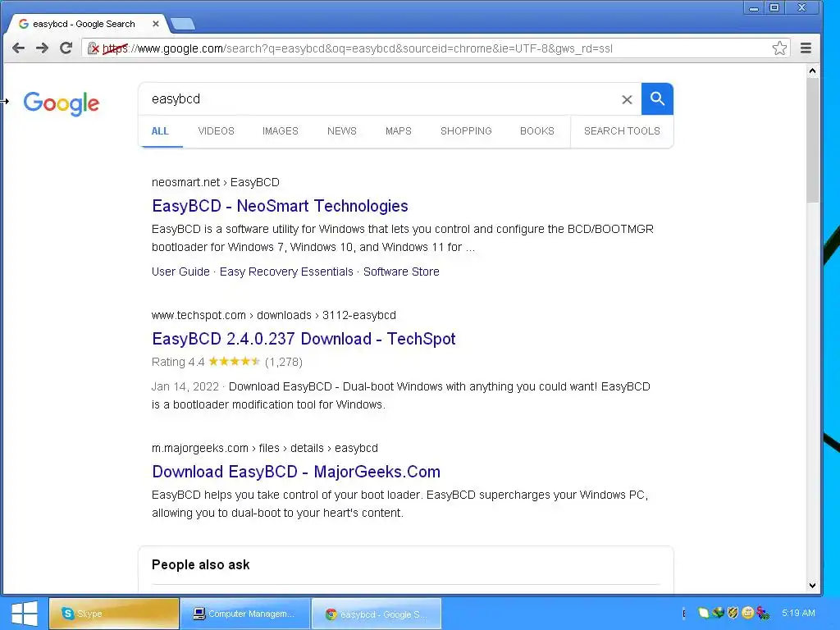Click the blue magnifier search button

click(657, 99)
